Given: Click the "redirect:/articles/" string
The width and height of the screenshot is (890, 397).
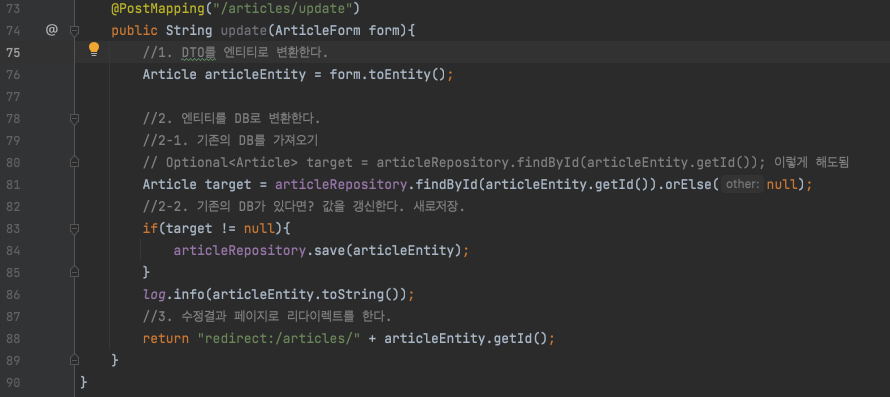Looking at the screenshot, I should (278, 339).
